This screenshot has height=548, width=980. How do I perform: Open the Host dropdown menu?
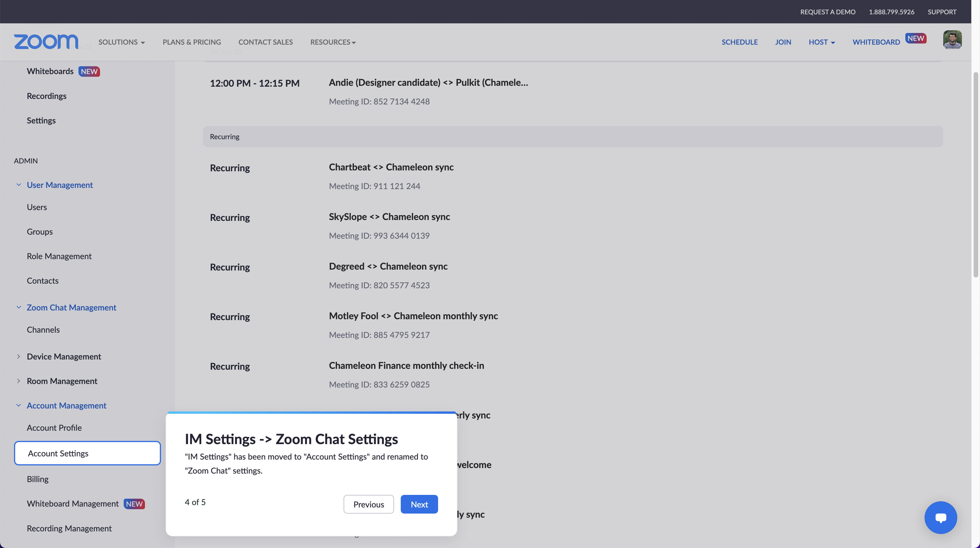(x=822, y=42)
